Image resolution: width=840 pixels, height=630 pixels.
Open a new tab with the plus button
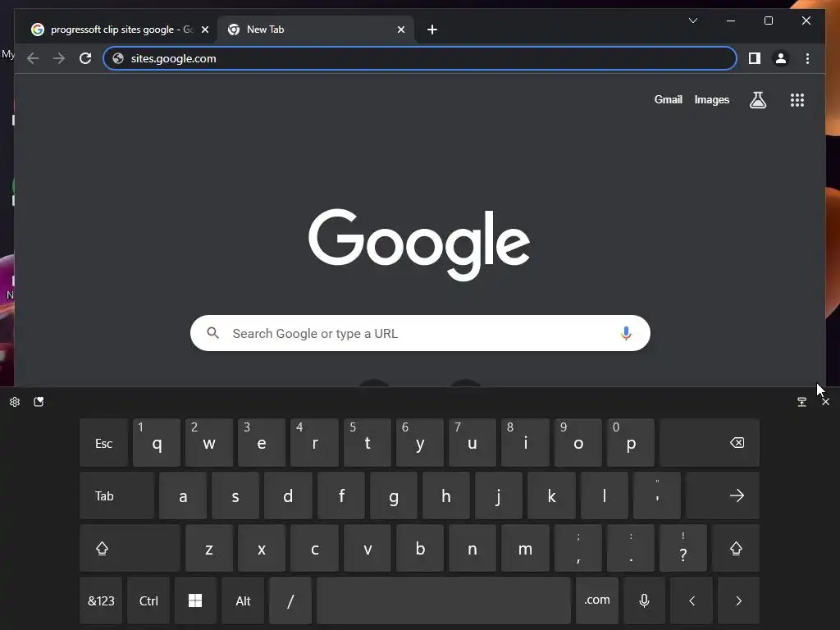(x=432, y=30)
